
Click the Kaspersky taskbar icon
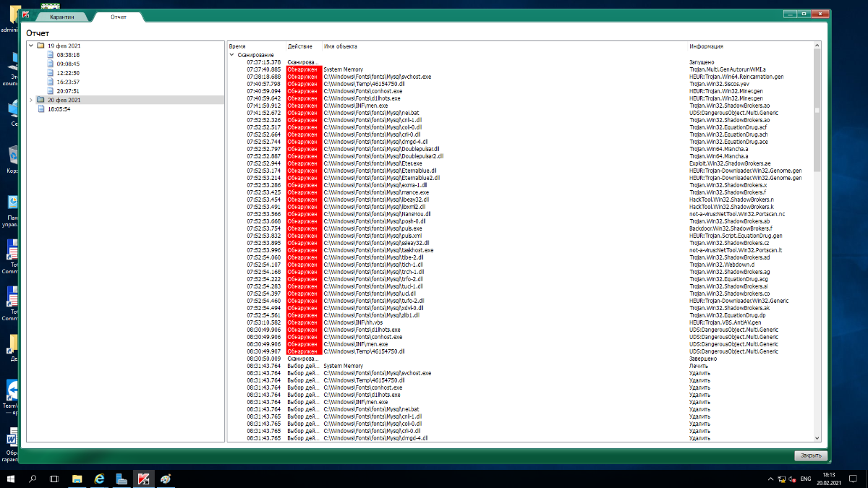pos(144,479)
